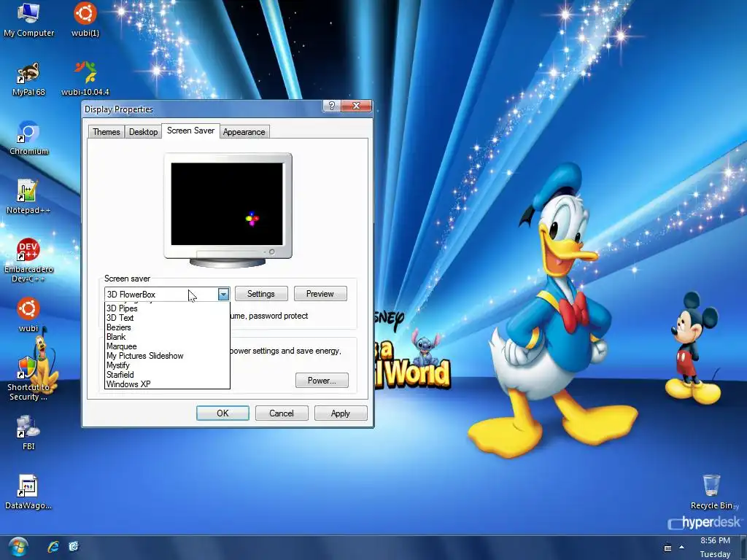Launch Internet Explorer from the taskbar
747x560 pixels.
click(x=53, y=547)
